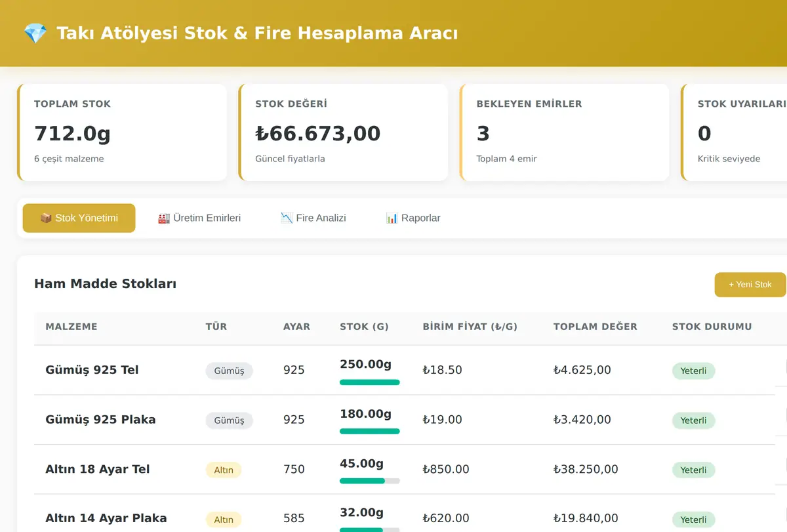Select the Gümüş 925 Plaka row name

click(x=100, y=420)
